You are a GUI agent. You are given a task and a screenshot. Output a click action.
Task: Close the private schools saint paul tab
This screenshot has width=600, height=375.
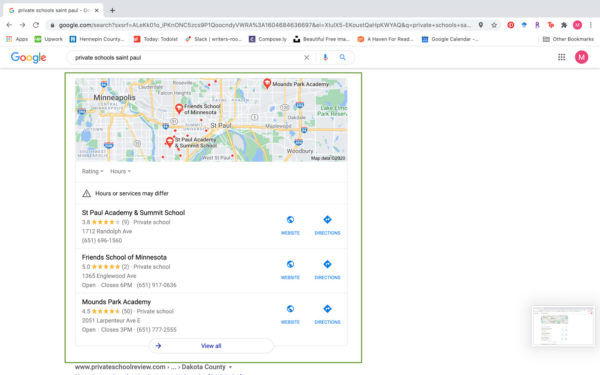(97, 10)
